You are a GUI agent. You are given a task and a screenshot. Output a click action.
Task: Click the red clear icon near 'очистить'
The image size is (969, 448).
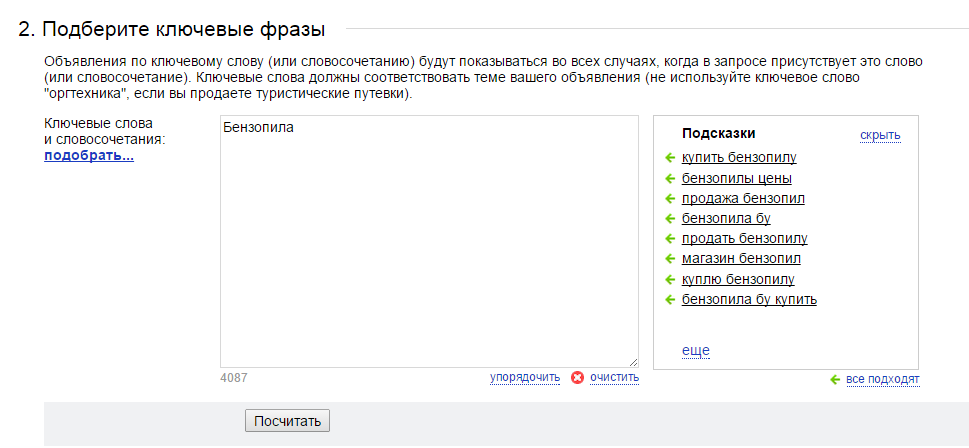577,378
